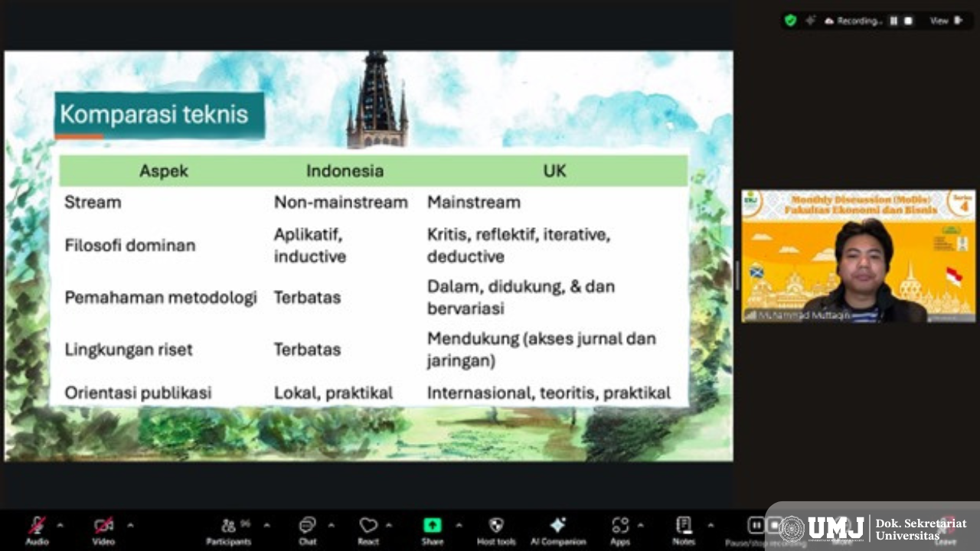
Task: Expand the Apps options caret
Action: [640, 525]
